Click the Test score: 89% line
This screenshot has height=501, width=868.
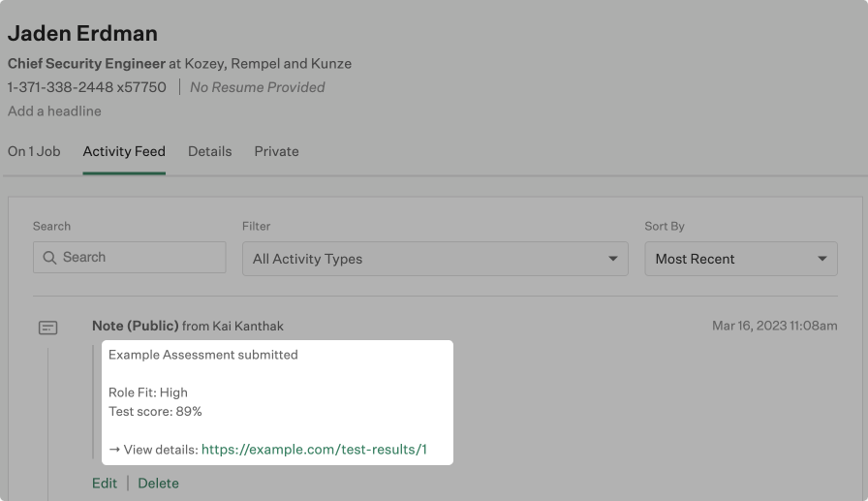tap(155, 411)
